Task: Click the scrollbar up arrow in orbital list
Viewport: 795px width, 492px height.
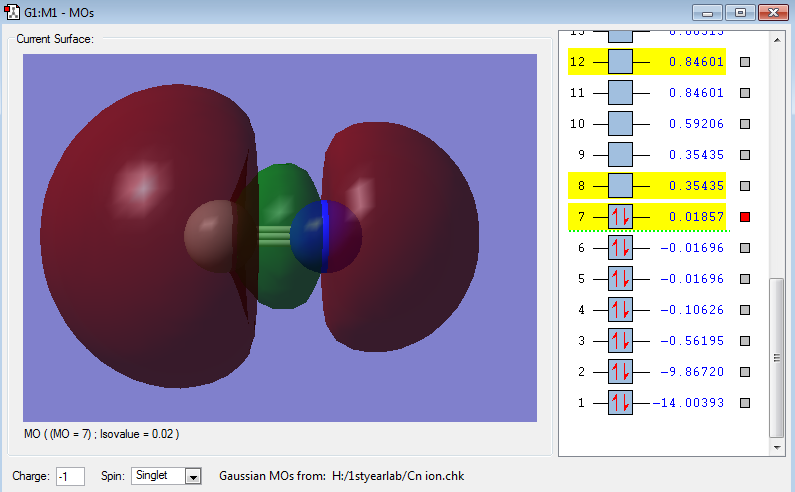Action: 777,41
